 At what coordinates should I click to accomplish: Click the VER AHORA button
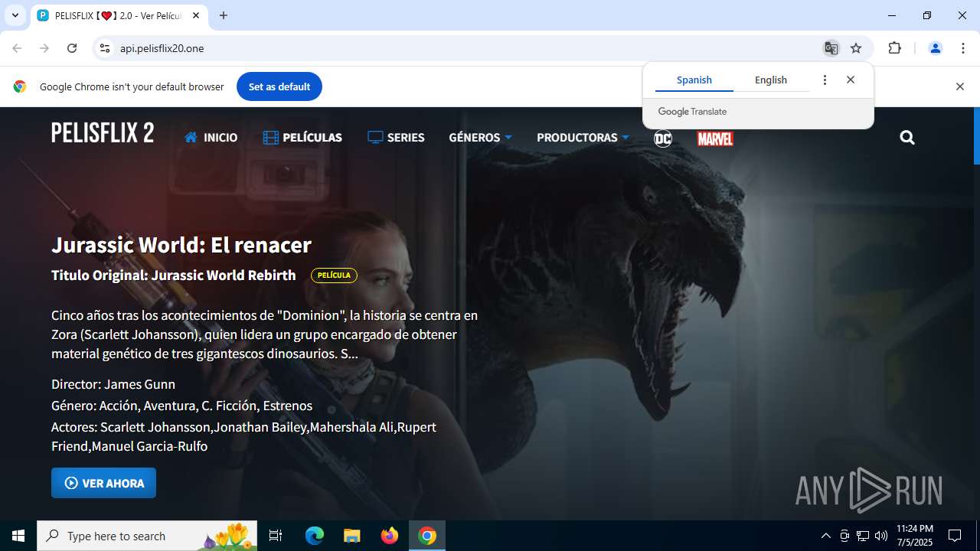point(103,483)
